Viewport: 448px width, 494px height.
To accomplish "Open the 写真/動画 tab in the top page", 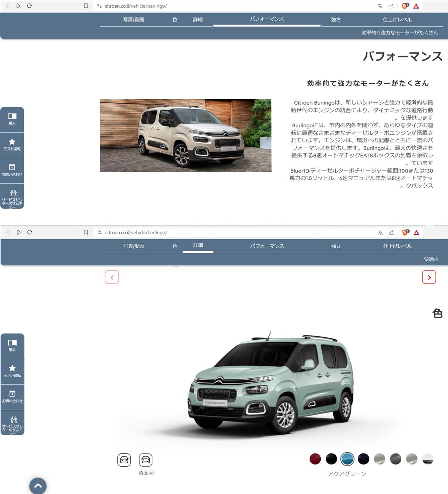I will pos(134,20).
